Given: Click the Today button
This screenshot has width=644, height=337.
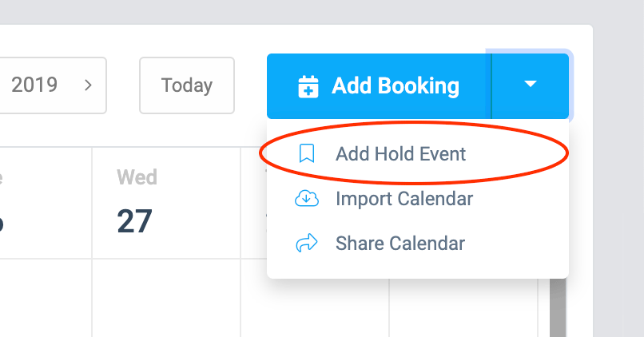Looking at the screenshot, I should tap(187, 85).
